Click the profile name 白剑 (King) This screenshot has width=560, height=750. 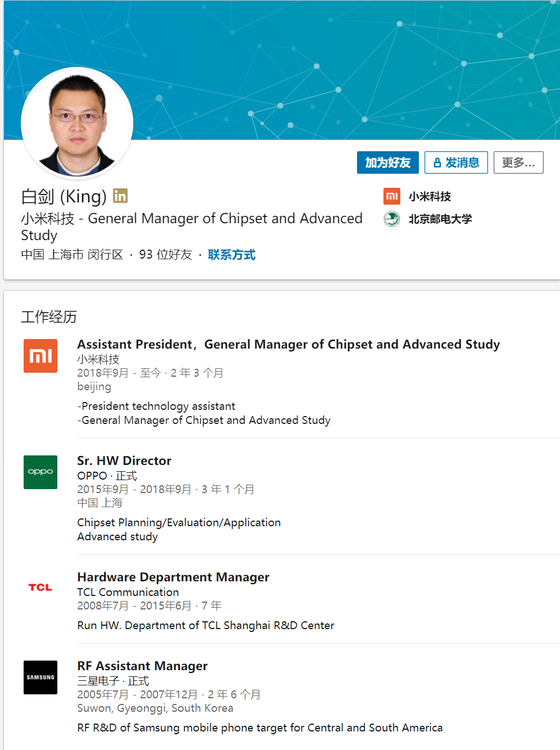pyautogui.click(x=64, y=196)
